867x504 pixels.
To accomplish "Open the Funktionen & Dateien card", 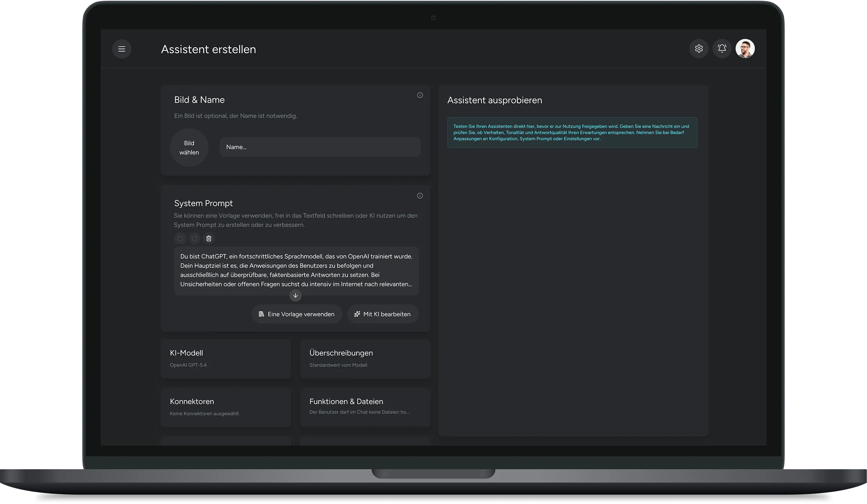I will [365, 407].
